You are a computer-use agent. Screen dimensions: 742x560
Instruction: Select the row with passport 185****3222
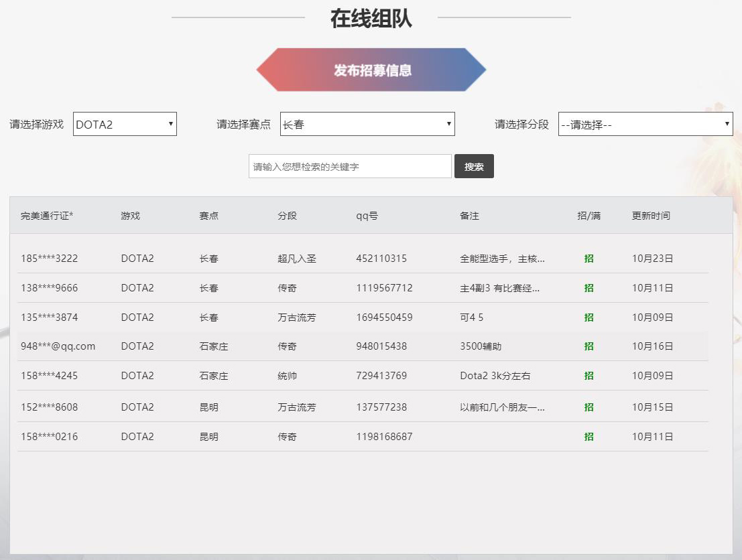[x=49, y=258]
